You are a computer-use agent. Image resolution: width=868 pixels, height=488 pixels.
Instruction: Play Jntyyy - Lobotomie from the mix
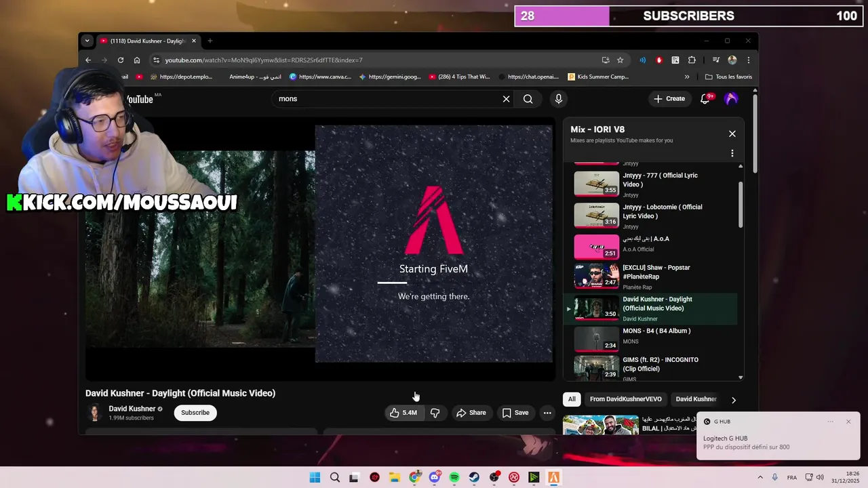tap(651, 216)
